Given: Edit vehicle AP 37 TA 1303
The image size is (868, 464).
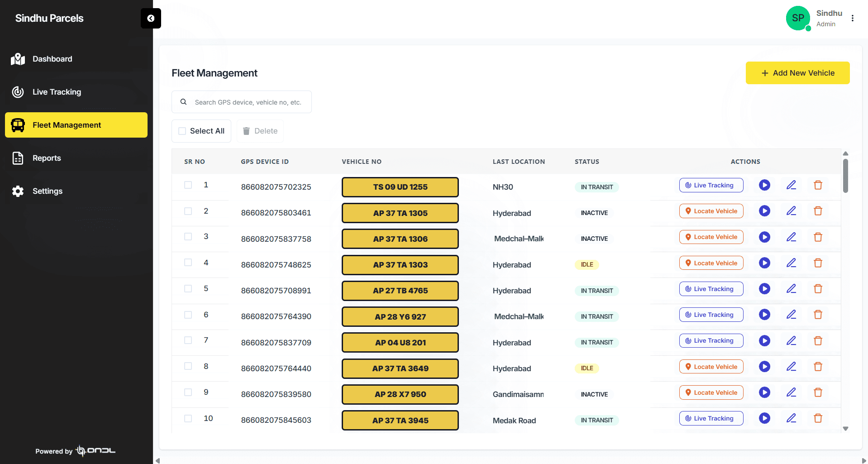Looking at the screenshot, I should tap(791, 263).
